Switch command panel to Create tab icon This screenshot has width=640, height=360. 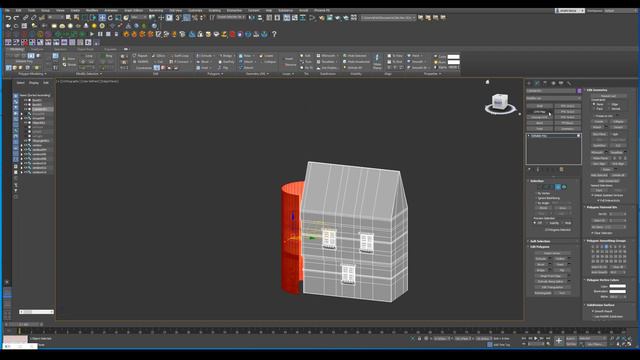[x=529, y=83]
